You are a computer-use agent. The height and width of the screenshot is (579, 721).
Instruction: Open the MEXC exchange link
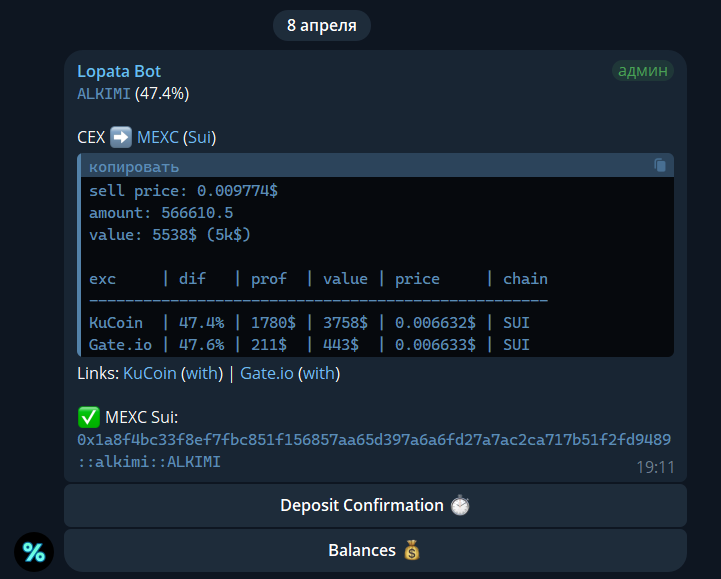[x=158, y=138]
